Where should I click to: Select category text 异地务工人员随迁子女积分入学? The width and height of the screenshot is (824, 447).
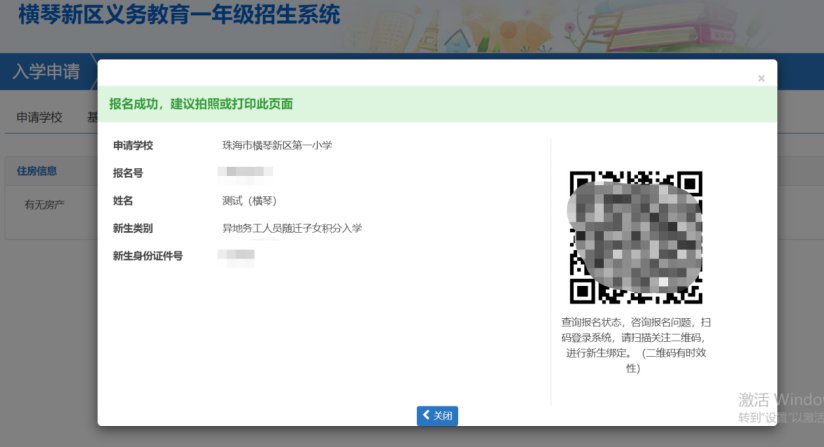pos(292,228)
